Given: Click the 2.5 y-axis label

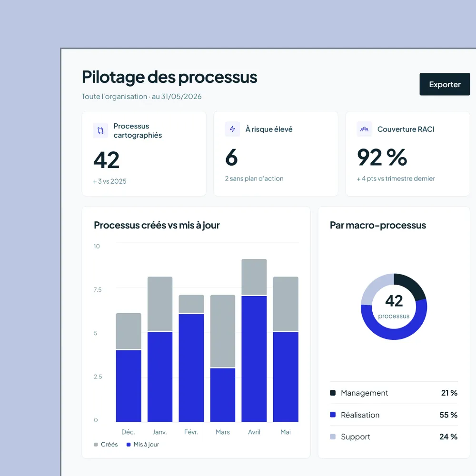Looking at the screenshot, I should pos(98,377).
